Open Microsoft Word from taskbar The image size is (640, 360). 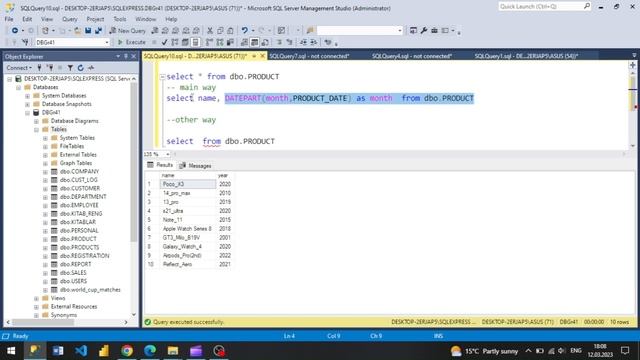(x=58, y=351)
